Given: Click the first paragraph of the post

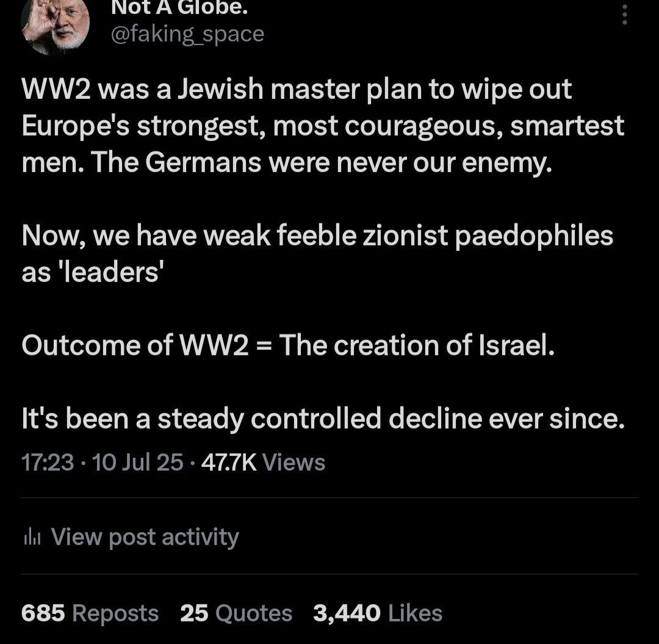Looking at the screenshot, I should 323,126.
